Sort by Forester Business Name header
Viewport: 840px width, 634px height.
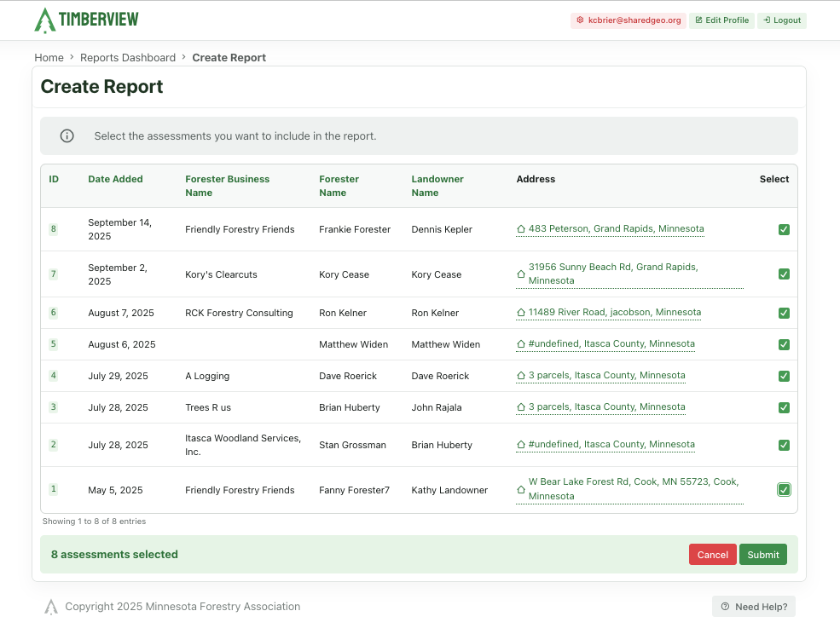pos(227,186)
